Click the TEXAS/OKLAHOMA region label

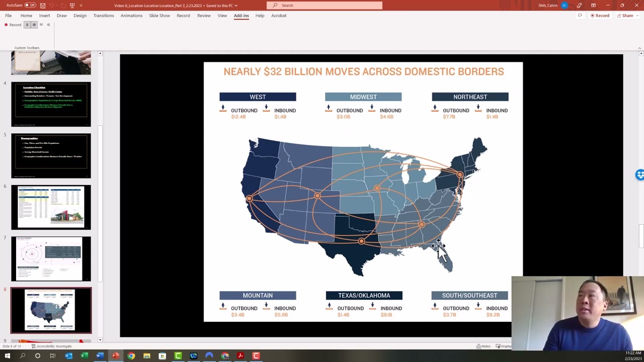[x=364, y=296]
